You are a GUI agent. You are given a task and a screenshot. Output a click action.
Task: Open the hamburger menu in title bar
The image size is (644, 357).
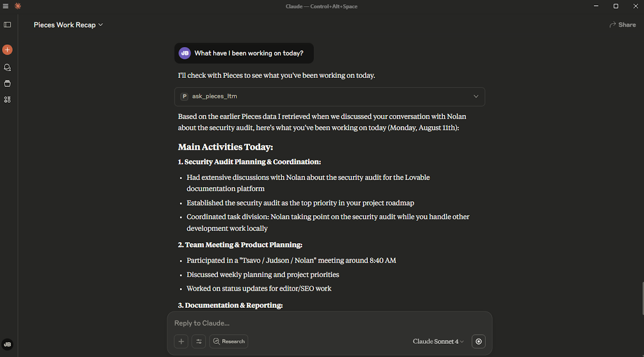click(6, 6)
